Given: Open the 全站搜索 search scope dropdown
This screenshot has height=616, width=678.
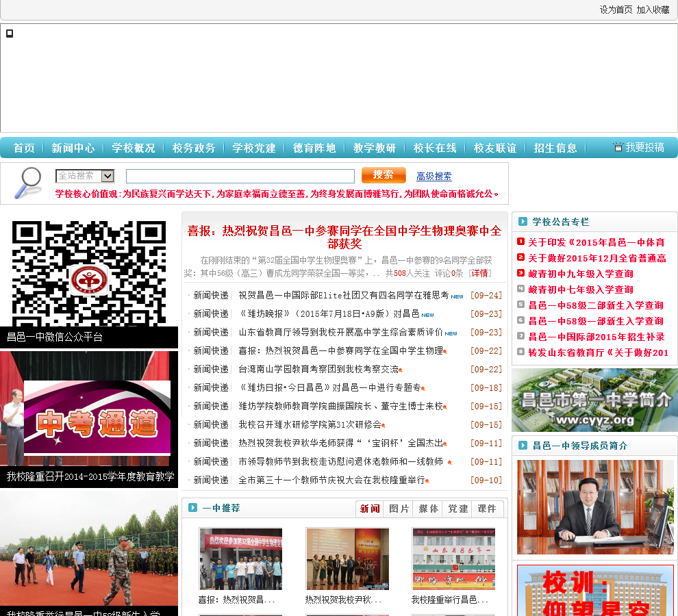Looking at the screenshot, I should tap(85, 176).
